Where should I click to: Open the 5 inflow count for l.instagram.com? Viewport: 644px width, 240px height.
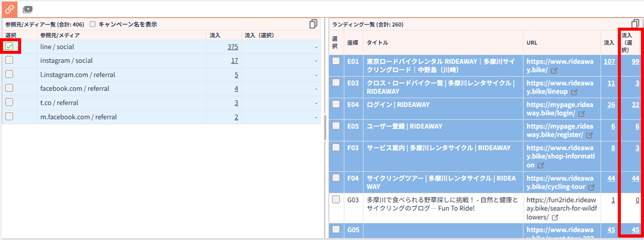236,75
